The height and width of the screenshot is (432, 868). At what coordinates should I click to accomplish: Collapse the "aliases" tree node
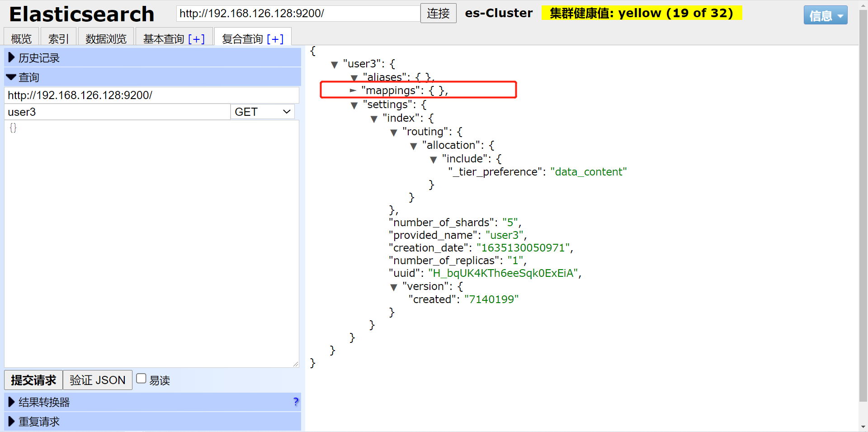(x=355, y=78)
